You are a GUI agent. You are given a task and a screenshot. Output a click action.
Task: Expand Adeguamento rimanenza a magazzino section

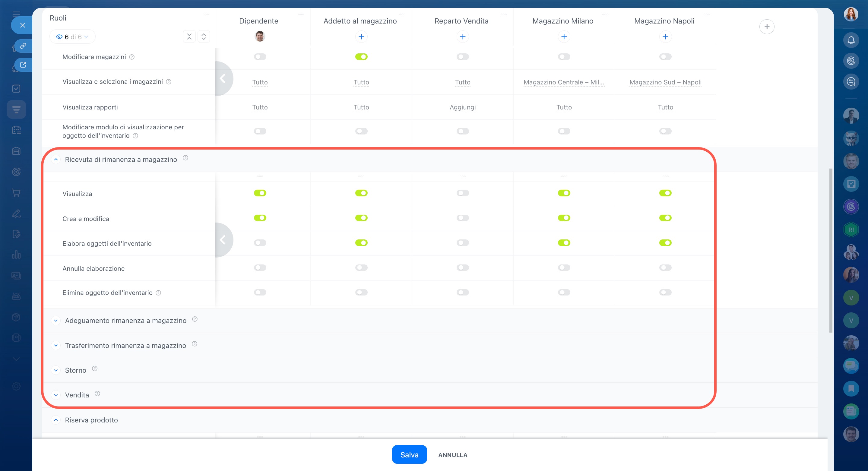click(x=56, y=321)
